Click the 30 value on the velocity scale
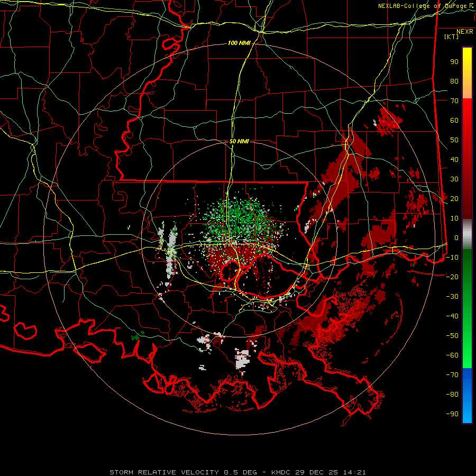Viewport: 476px width, 476px height. click(x=454, y=179)
